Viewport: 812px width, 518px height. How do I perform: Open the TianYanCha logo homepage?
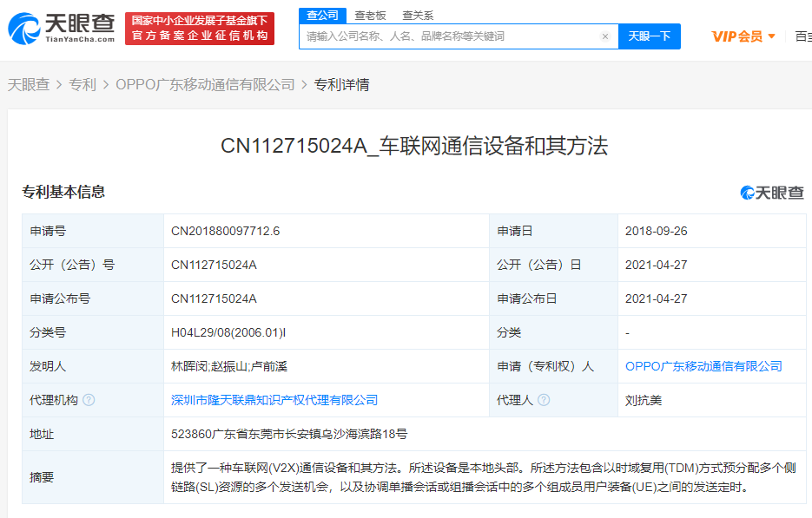[x=62, y=29]
